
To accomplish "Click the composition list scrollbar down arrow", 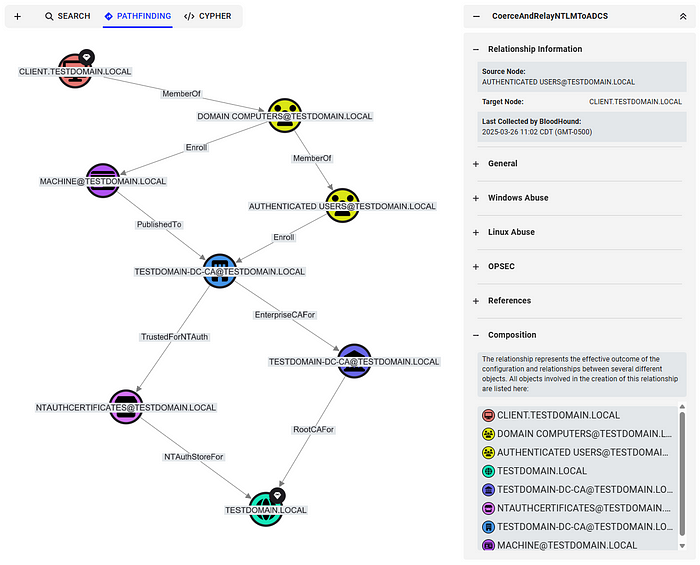I will [x=682, y=546].
